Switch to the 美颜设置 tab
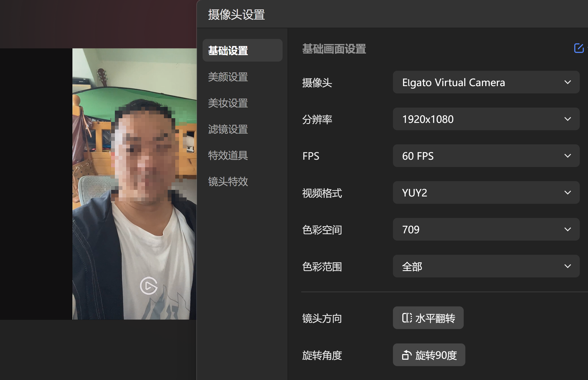 228,77
